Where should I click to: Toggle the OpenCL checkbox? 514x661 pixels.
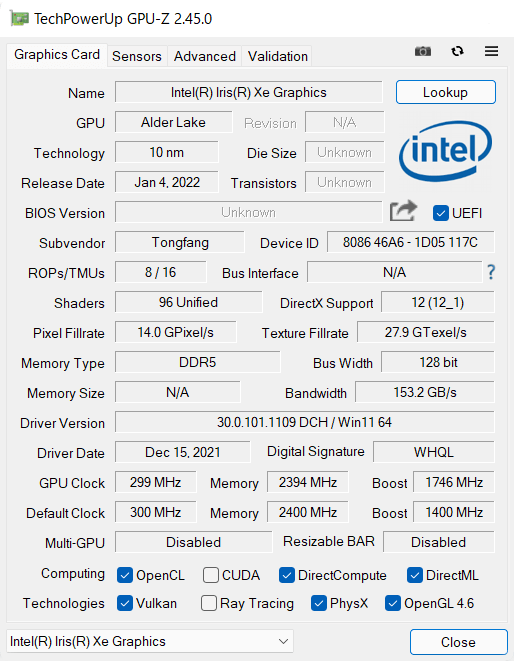click(x=125, y=575)
